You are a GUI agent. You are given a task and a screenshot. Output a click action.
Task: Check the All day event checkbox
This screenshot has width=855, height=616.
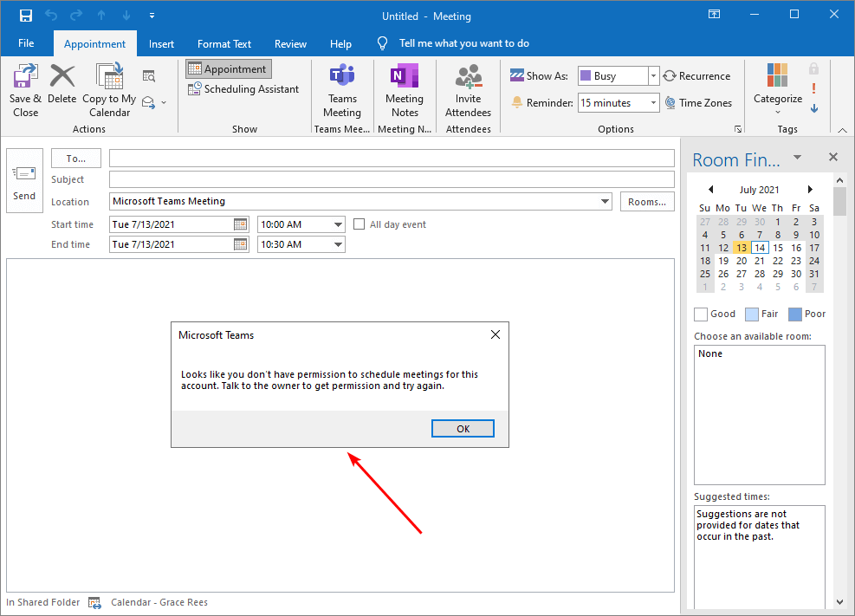pos(359,224)
